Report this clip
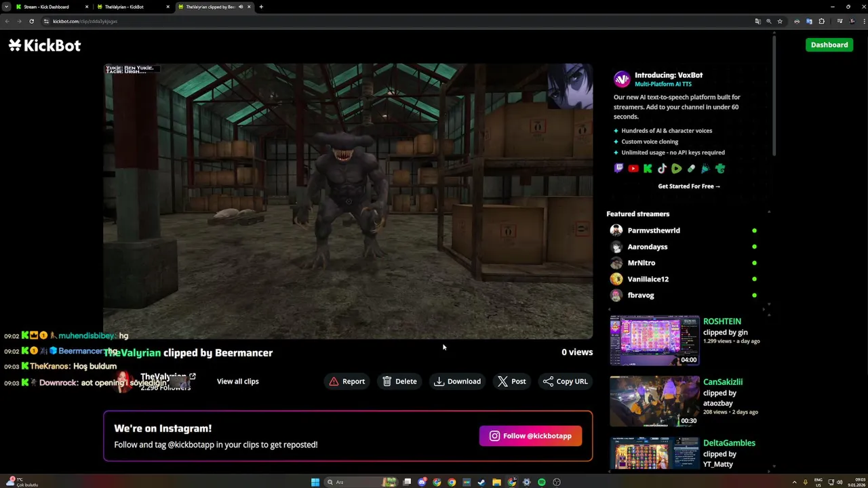 pyautogui.click(x=347, y=382)
